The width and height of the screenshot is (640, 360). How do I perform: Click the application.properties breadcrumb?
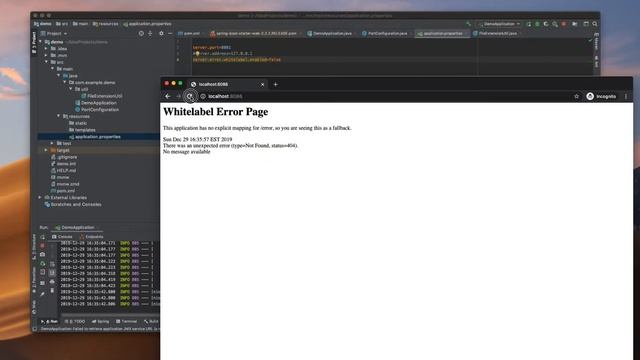click(150, 24)
